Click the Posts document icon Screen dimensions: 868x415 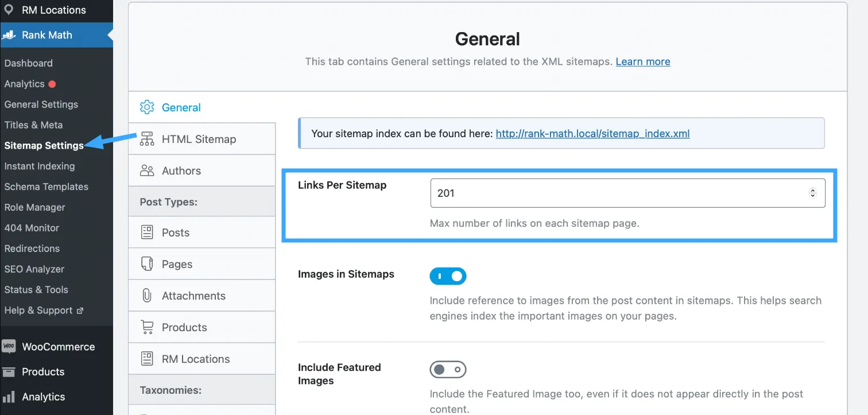[148, 232]
